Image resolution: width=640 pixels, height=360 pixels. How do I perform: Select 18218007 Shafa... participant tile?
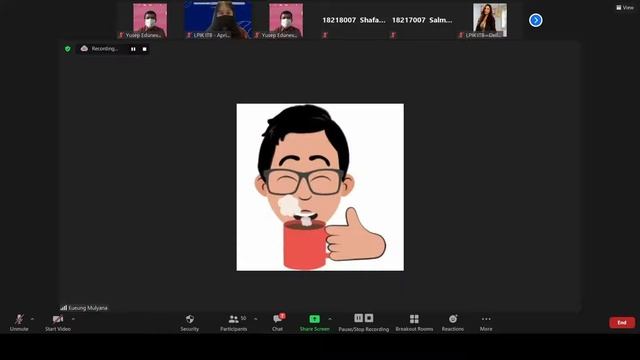point(353,20)
